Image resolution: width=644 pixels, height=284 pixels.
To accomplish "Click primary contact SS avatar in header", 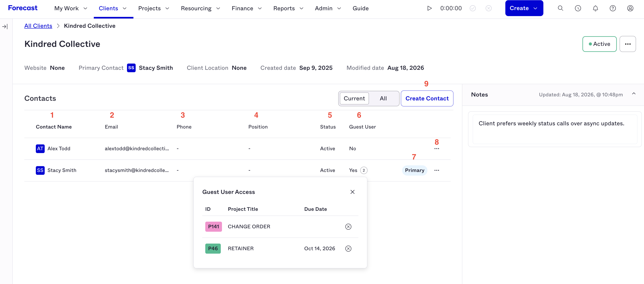I will (x=131, y=68).
